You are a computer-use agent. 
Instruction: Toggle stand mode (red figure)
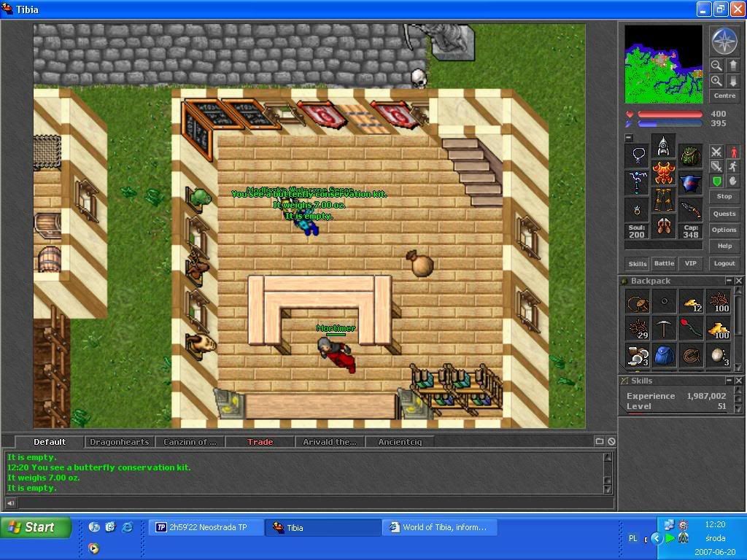[732, 152]
